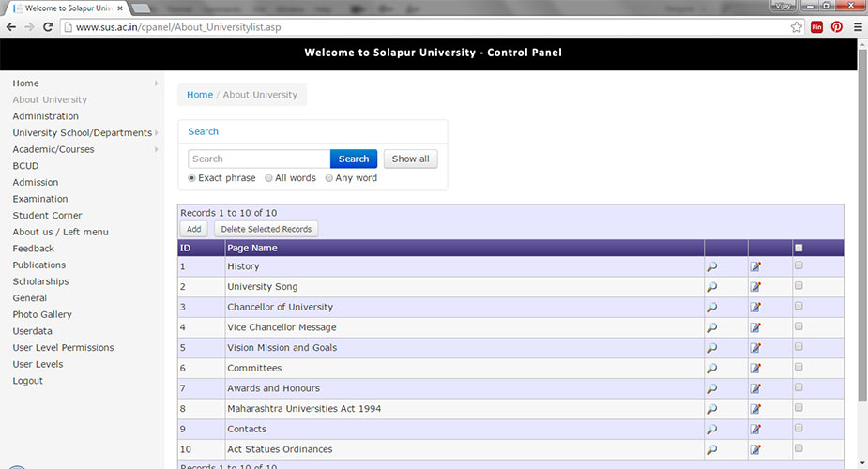
Task: Open Scholarships menu item
Action: pos(40,281)
